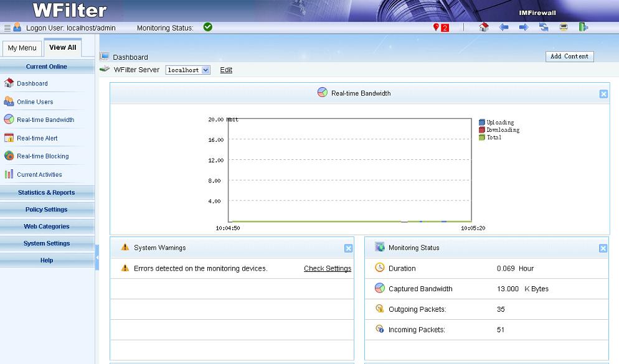Click the red alert count badge 2
Image resolution: width=619 pixels, height=364 pixels.
point(445,28)
